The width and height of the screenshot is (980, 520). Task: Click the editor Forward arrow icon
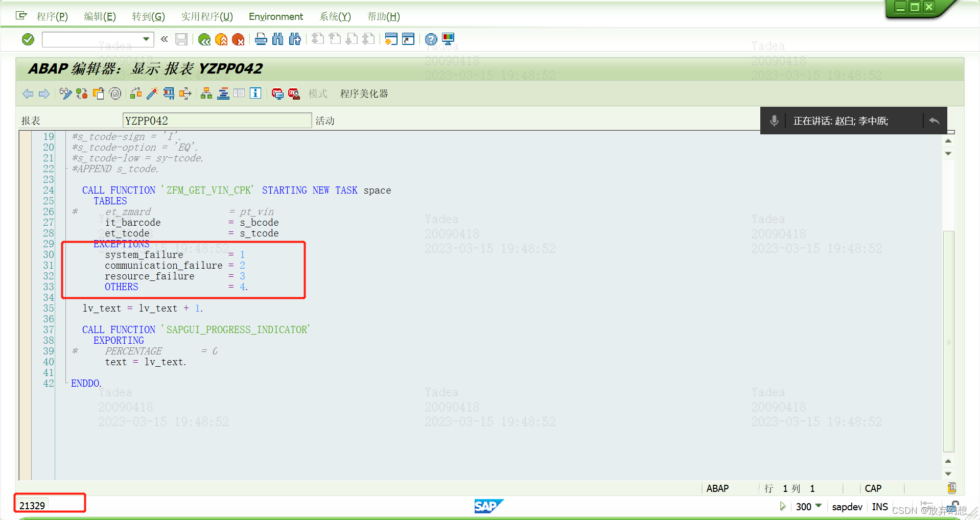click(44, 93)
